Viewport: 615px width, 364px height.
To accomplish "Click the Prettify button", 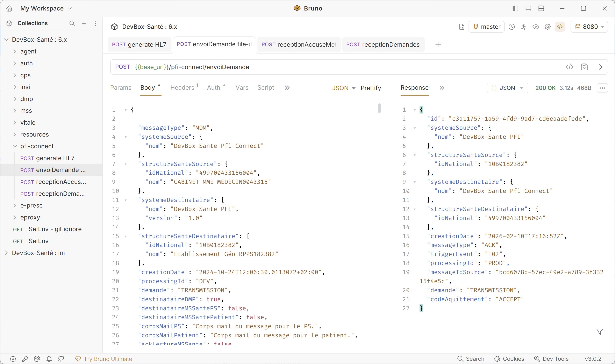I will pyautogui.click(x=371, y=88).
